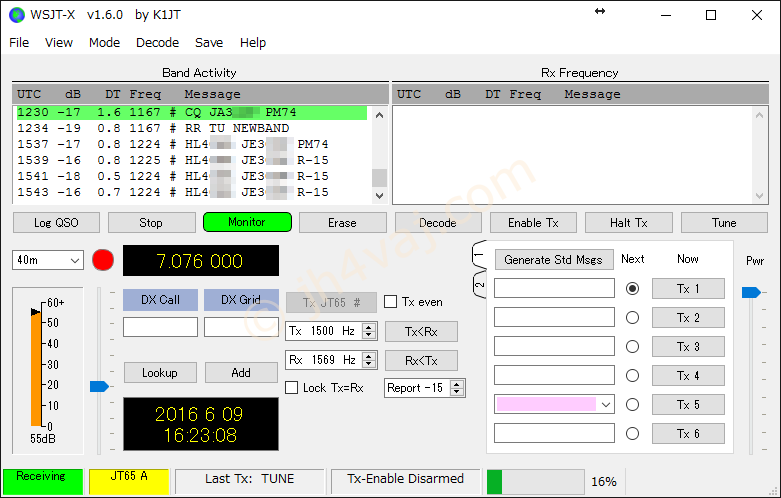
Task: Focus the DX Call input field
Action: pos(160,327)
